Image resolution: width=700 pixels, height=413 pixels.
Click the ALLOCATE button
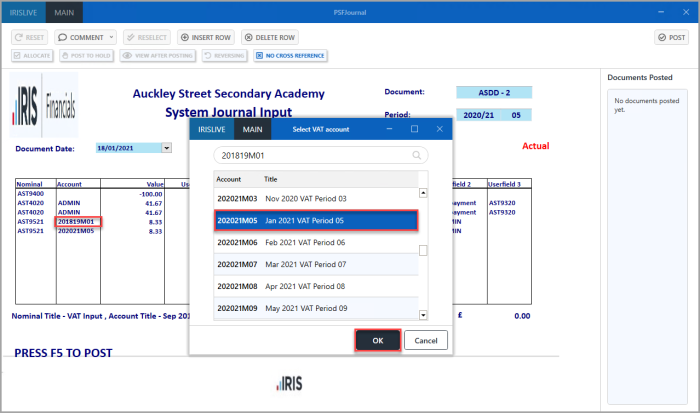pos(32,56)
